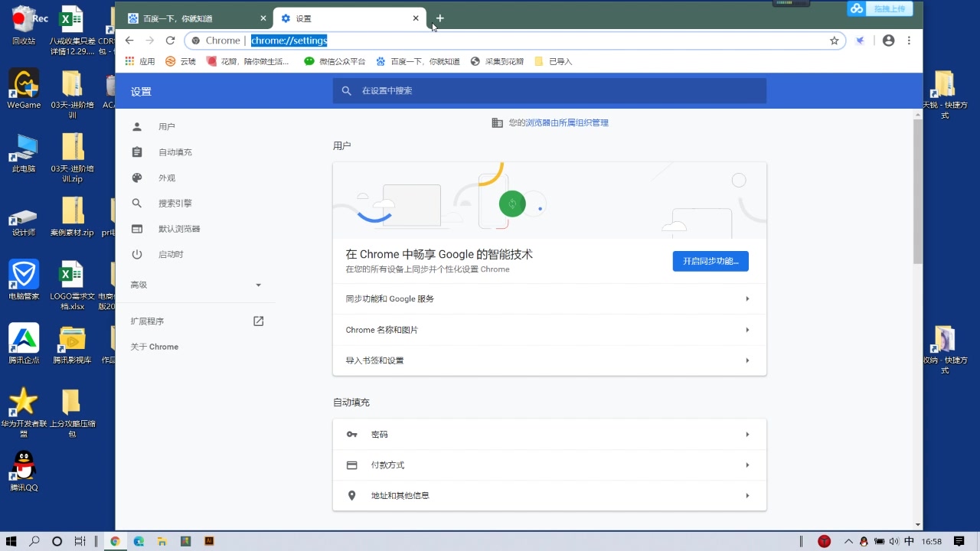Image resolution: width=980 pixels, height=551 pixels.
Task: Open the notification center icon
Action: coord(959,541)
